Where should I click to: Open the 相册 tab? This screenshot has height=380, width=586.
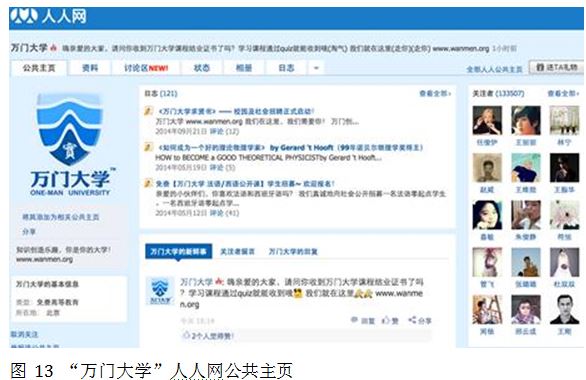tap(244, 68)
